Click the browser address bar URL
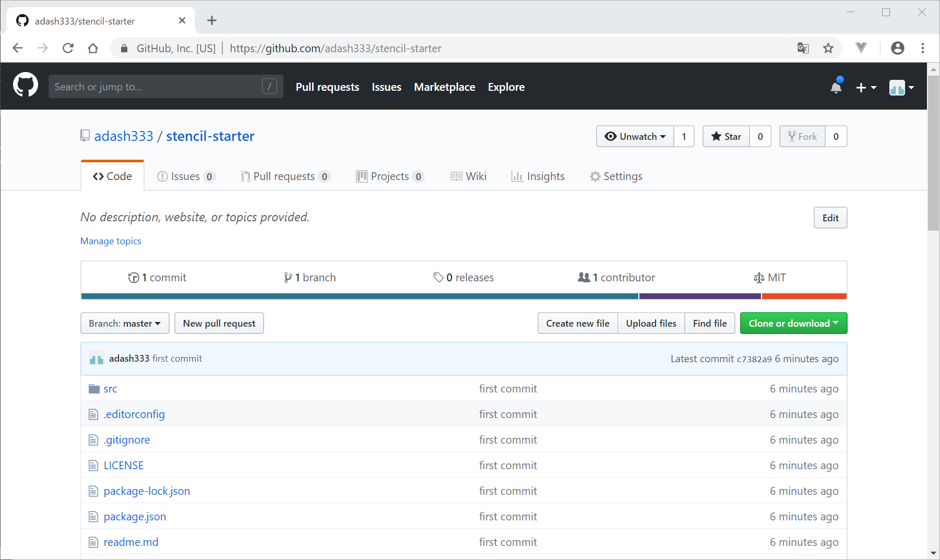Screen dimensions: 940x560 click(x=336, y=49)
